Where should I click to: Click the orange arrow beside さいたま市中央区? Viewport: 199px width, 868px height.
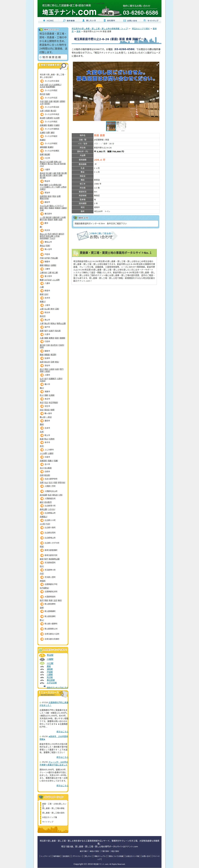click(42, 114)
